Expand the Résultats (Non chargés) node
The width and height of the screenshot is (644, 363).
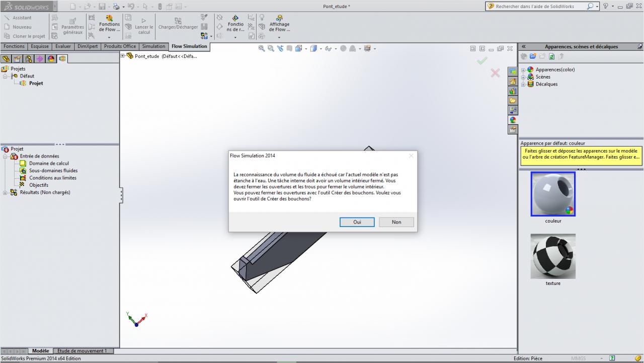(6, 193)
